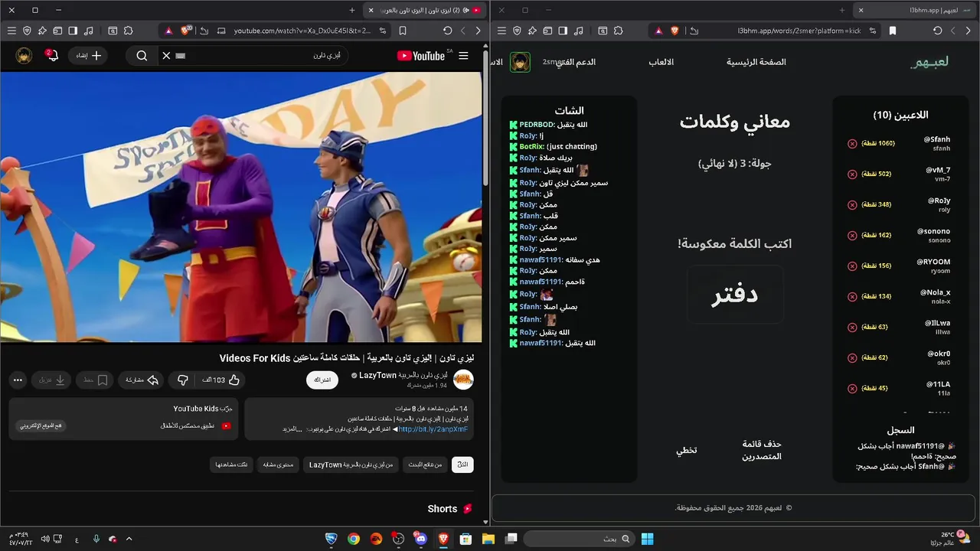980x551 pixels.
Task: Open Brave Rewards icon in YouTube window
Action: [x=168, y=31]
